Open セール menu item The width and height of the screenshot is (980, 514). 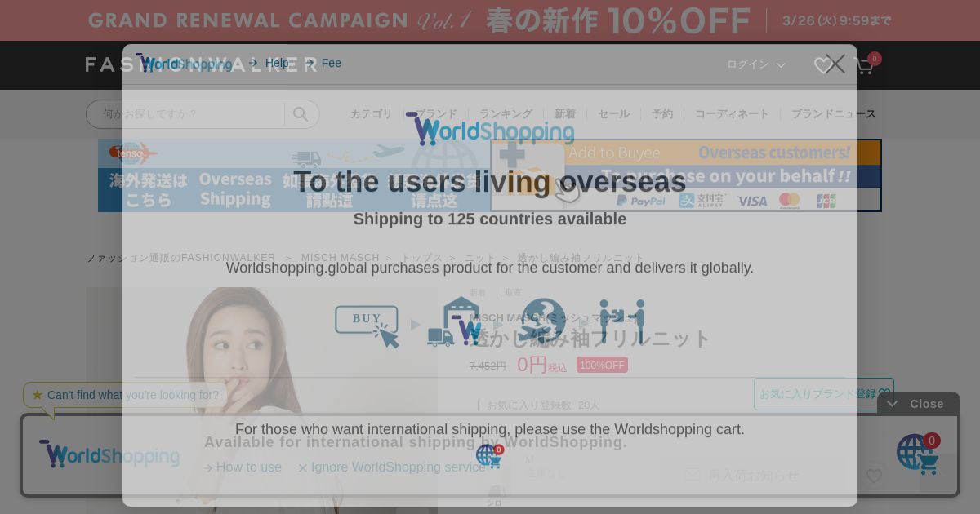pyautogui.click(x=613, y=114)
